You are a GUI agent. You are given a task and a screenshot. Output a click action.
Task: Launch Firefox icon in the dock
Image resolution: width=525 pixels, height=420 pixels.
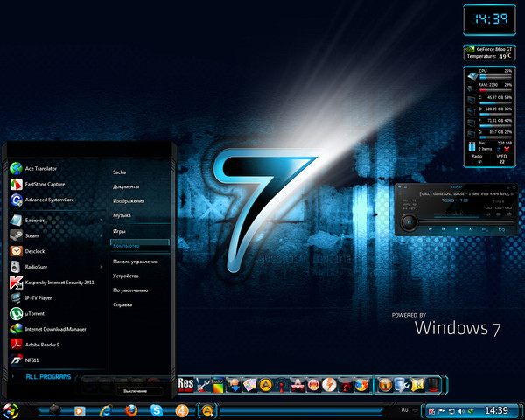361,385
